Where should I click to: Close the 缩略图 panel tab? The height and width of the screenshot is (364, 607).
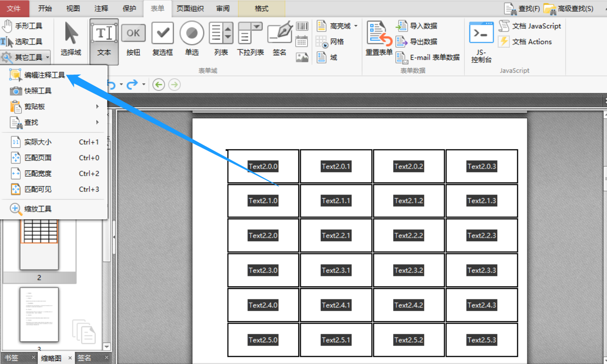[70, 358]
